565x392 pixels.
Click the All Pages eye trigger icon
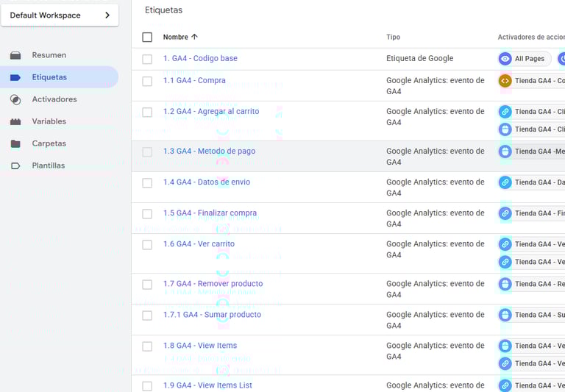pyautogui.click(x=505, y=59)
